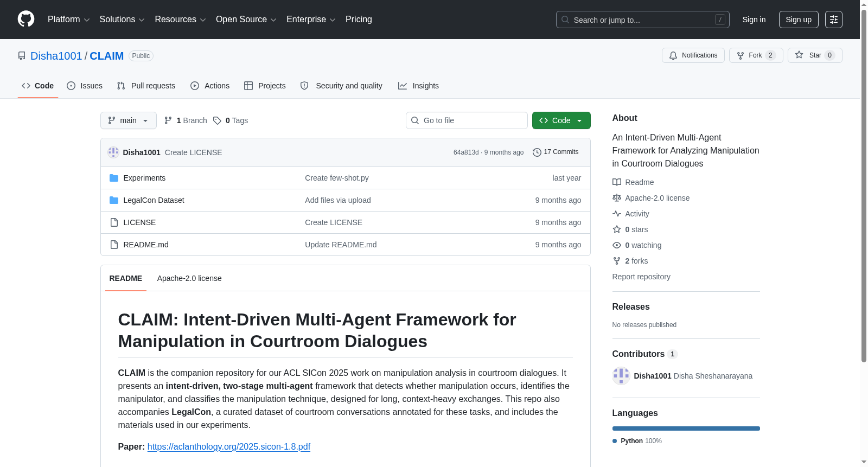Open commit hash 64a813d
The width and height of the screenshot is (868, 467).
(x=466, y=152)
